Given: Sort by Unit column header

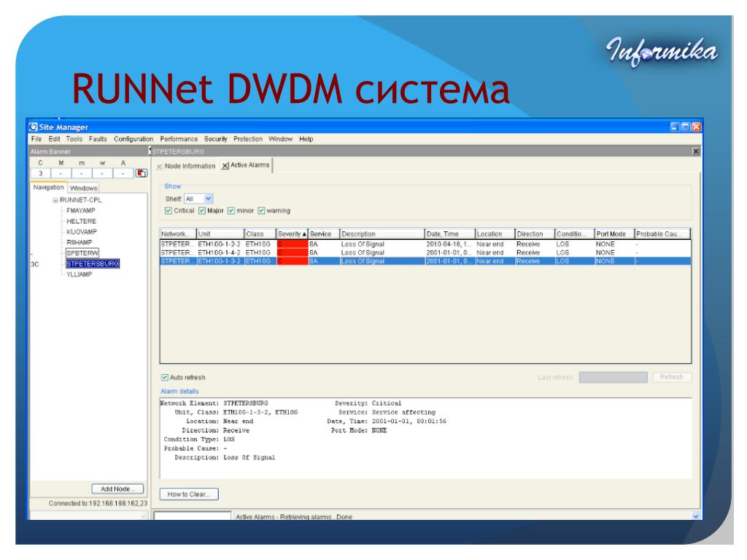Looking at the screenshot, I should [x=220, y=234].
